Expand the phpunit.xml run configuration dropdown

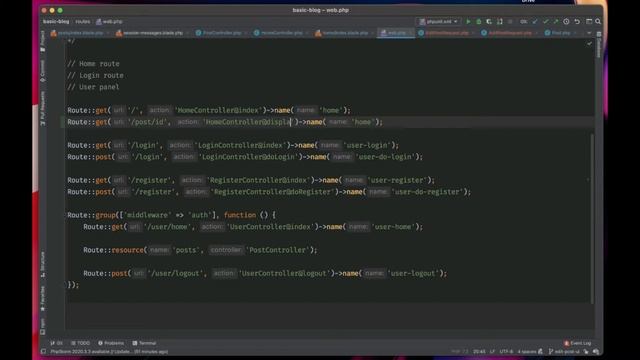pos(438,22)
